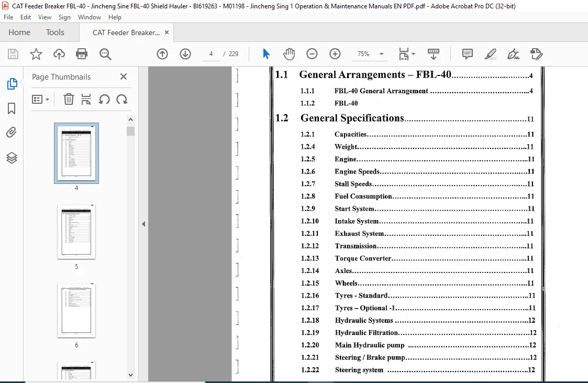Close the Page Thumbnails panel
This screenshot has width=588, height=383.
(124, 76)
